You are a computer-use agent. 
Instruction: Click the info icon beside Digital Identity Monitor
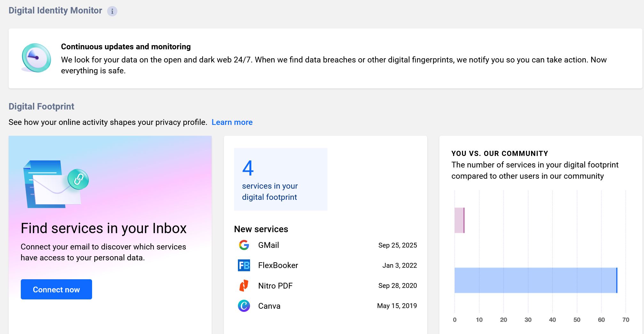coord(112,11)
